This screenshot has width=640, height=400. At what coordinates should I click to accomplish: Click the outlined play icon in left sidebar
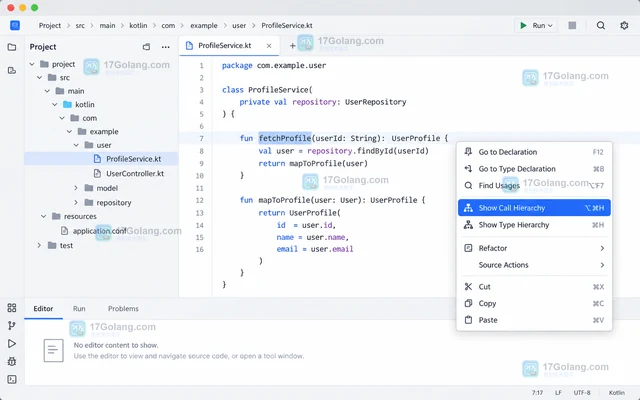(12, 344)
